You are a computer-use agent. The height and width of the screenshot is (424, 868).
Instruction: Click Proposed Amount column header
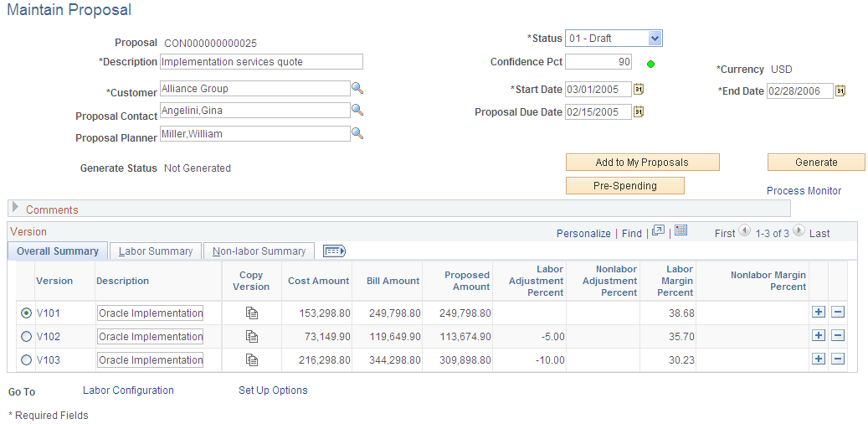(x=467, y=281)
